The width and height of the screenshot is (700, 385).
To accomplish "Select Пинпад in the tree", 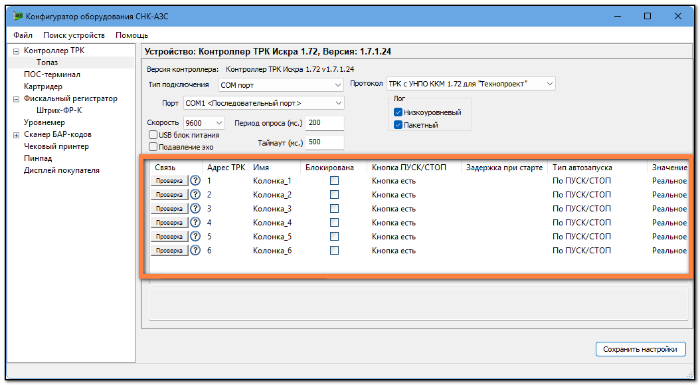I will (38, 158).
